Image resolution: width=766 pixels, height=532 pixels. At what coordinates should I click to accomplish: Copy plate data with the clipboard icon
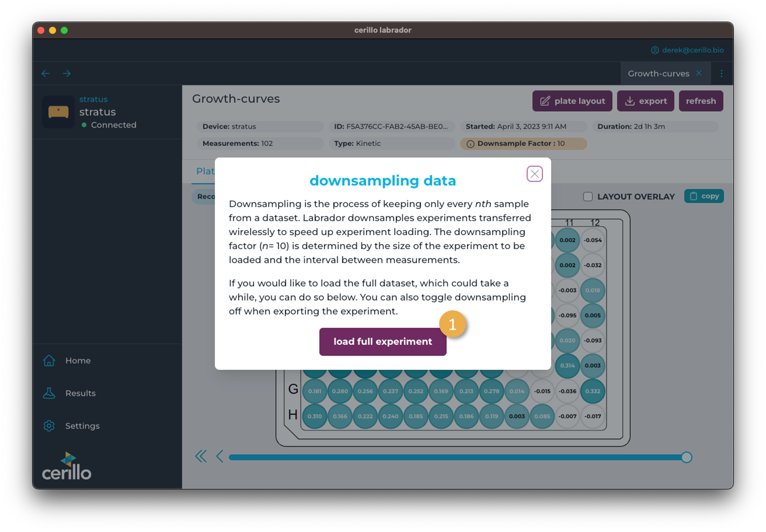[694, 196]
